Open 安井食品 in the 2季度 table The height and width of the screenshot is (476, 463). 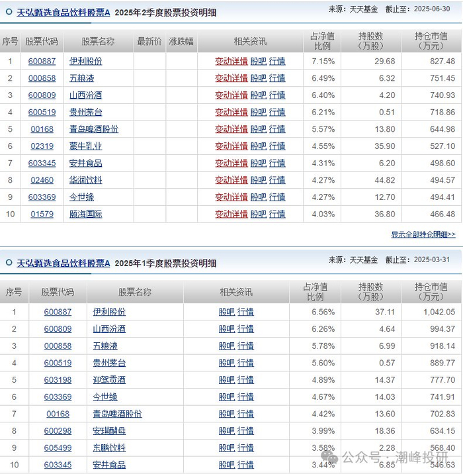[x=85, y=164]
